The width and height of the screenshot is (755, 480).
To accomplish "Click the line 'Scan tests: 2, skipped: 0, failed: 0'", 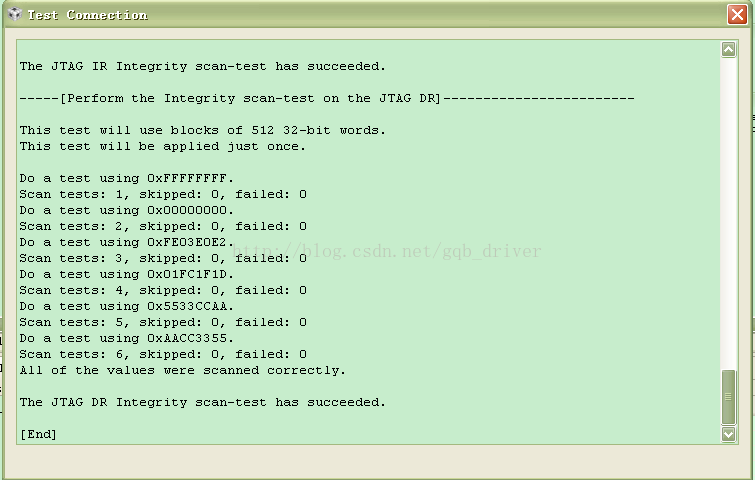I will tap(163, 226).
